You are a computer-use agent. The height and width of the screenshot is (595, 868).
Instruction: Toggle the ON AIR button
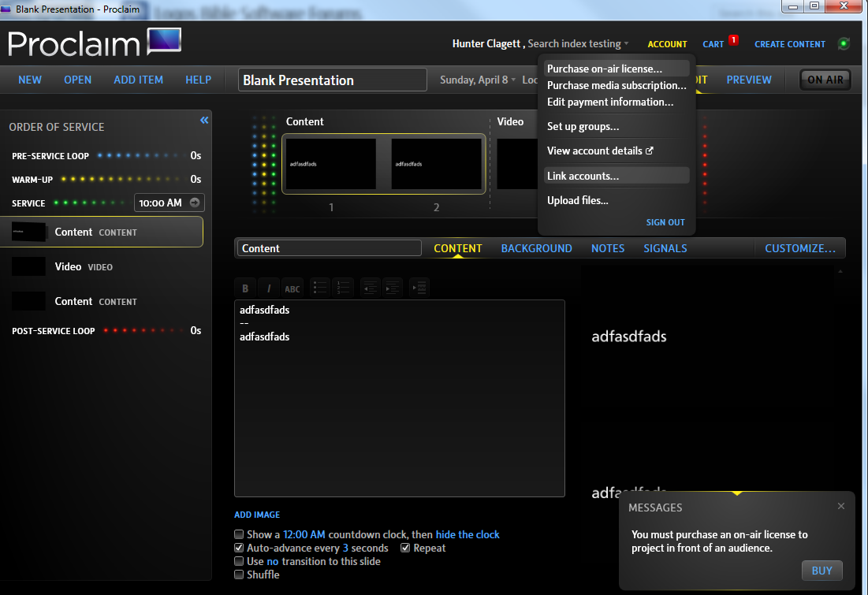coord(825,80)
